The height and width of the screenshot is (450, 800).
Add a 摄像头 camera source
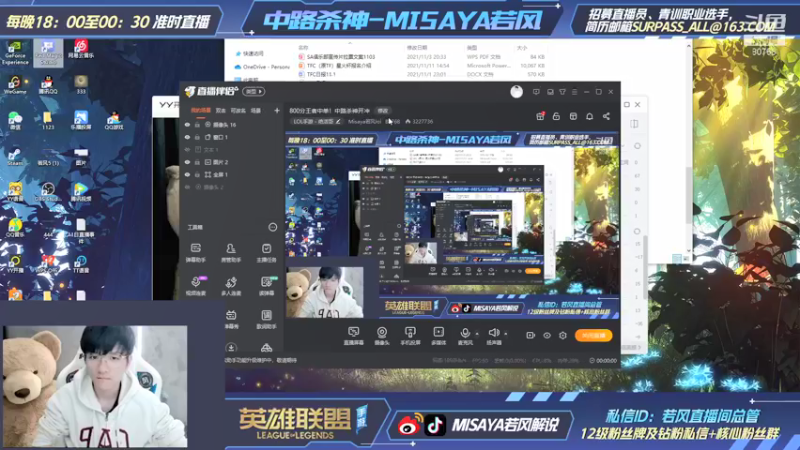pyautogui.click(x=382, y=336)
